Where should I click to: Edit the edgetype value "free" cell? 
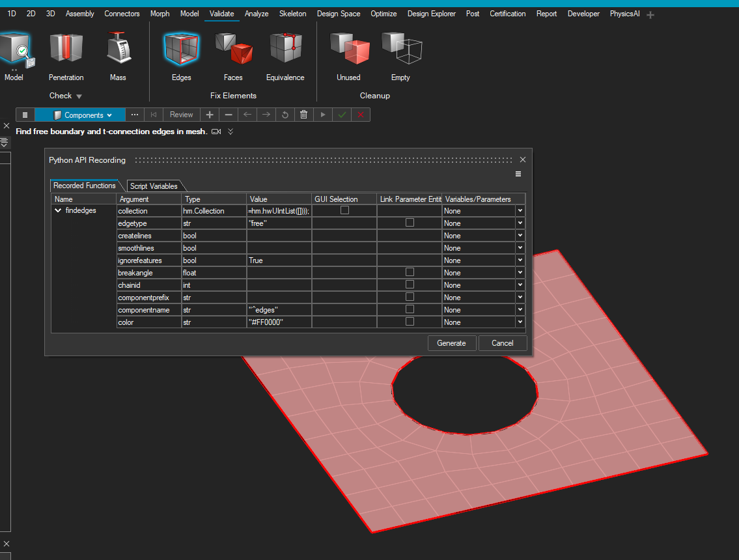279,223
